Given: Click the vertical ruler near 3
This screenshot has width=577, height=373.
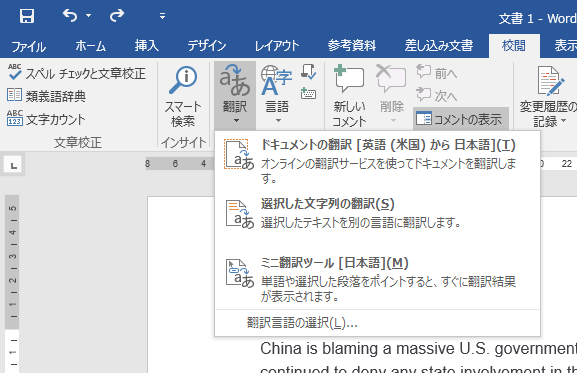Looking at the screenshot, I should pyautogui.click(x=12, y=256).
